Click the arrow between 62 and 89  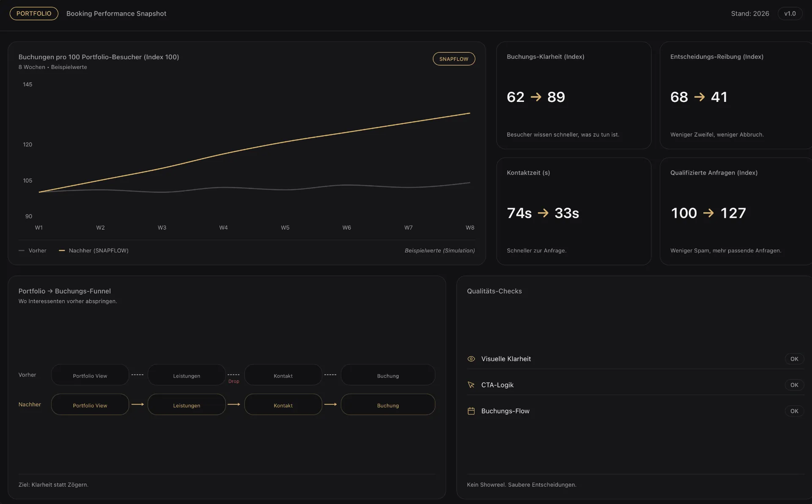[536, 97]
